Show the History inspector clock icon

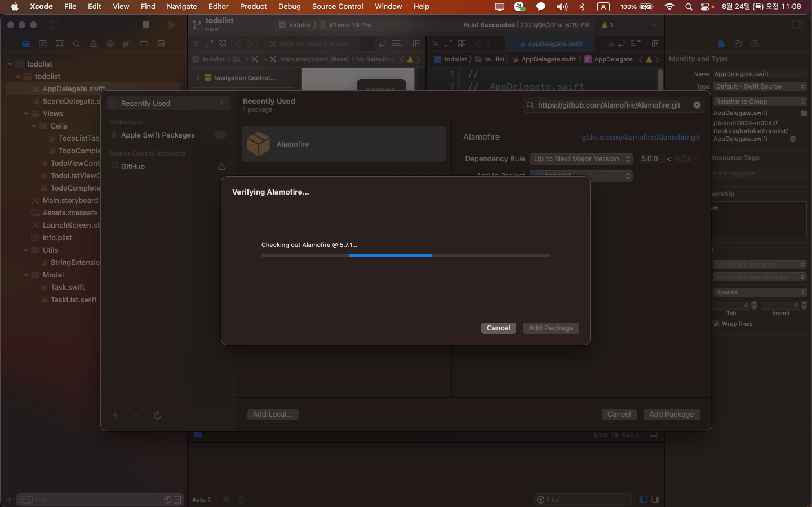pyautogui.click(x=738, y=44)
